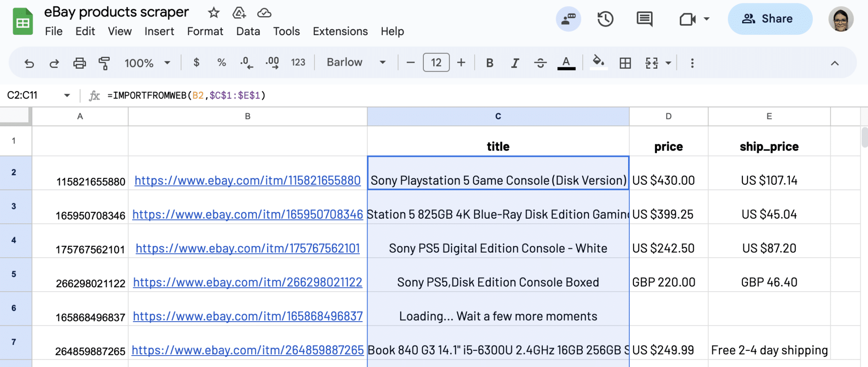Decrease font size with minus button
The image size is (868, 367).
[410, 63]
